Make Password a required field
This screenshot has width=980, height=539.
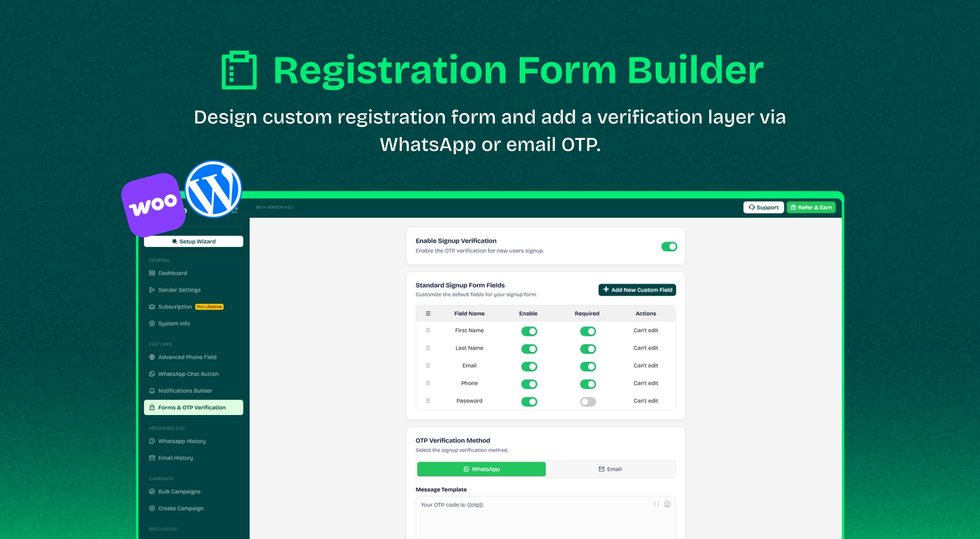pos(588,402)
